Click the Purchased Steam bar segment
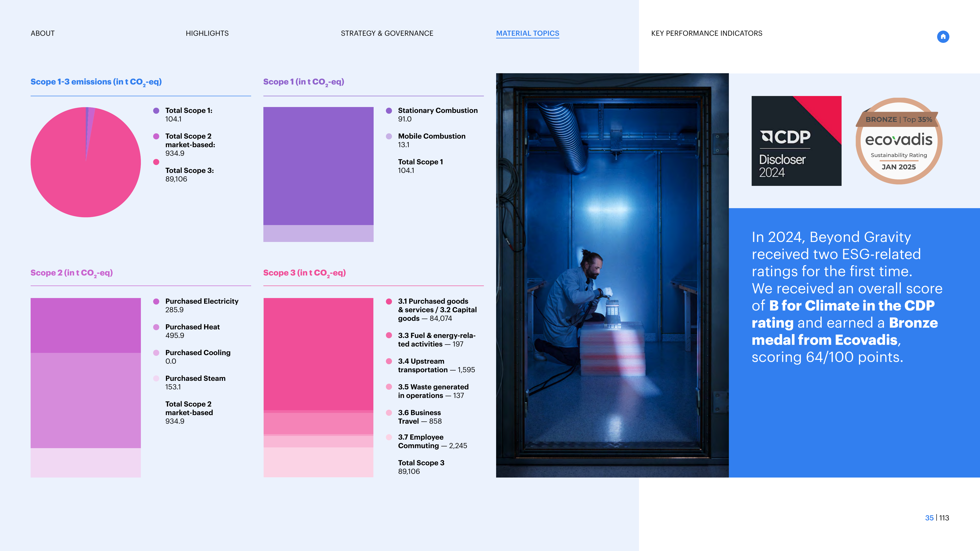980x551 pixels. tap(86, 462)
